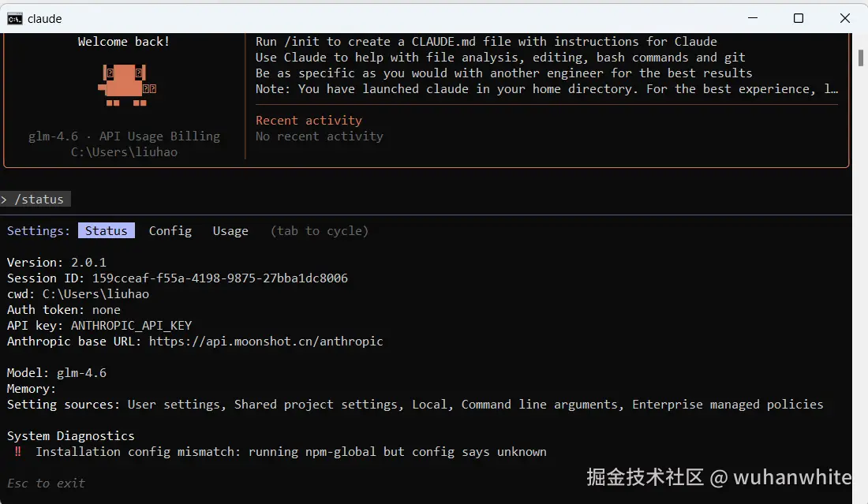868x504 pixels.
Task: Click the 'System Diagnostics' heading
Action: tap(71, 436)
